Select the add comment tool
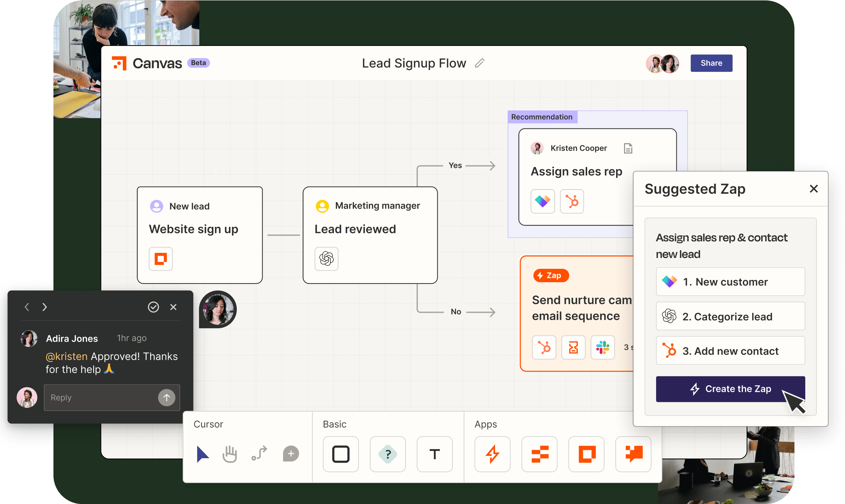Screen dimensions: 845x504 coord(291,453)
